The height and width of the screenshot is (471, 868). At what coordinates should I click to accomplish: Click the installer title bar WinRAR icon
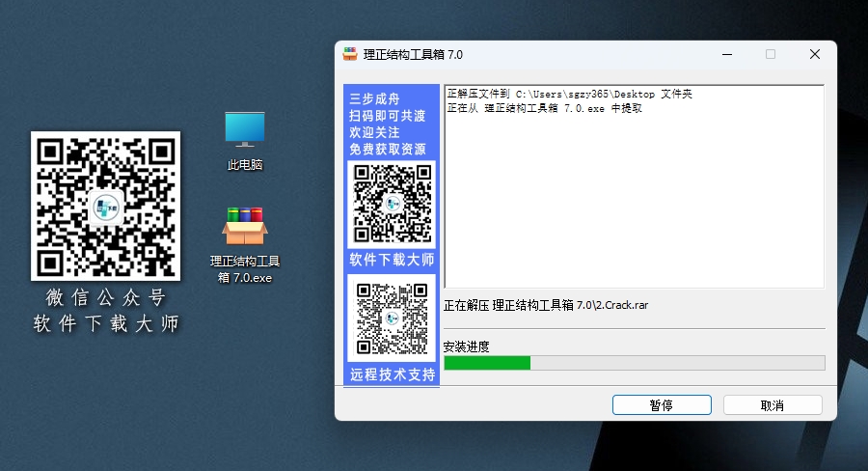[350, 54]
